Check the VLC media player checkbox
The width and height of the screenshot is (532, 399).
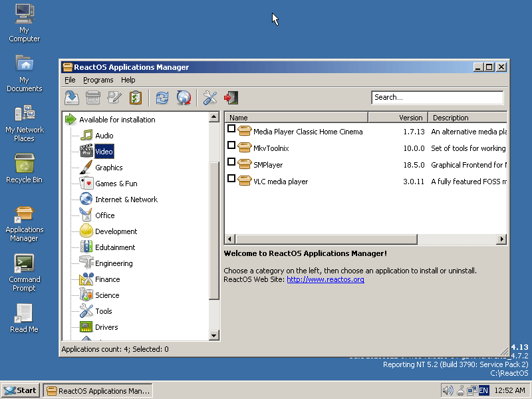click(231, 178)
